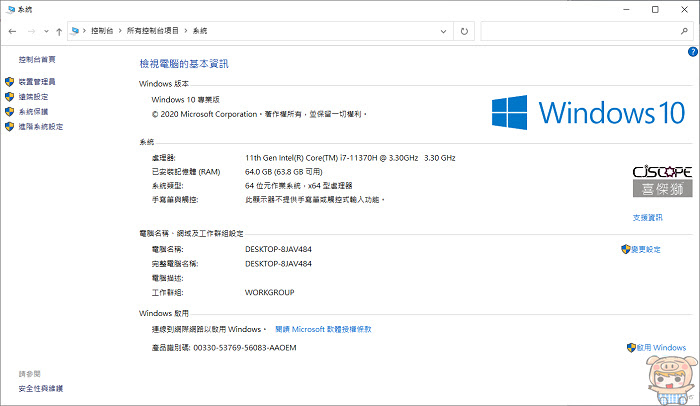The height and width of the screenshot is (406, 700).
Task: Click the computer icon in address bar
Action: (x=75, y=31)
